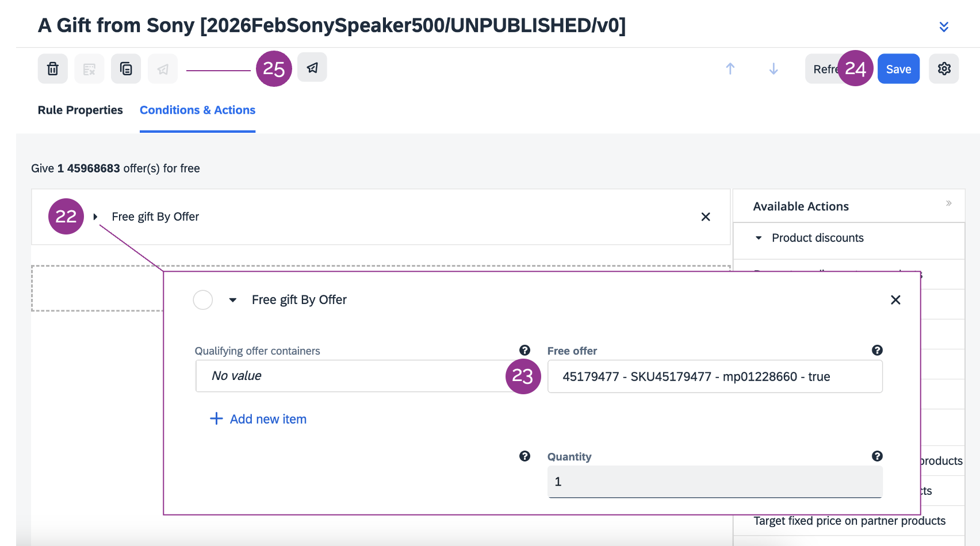This screenshot has height=546, width=980.
Task: Collapse the header with double chevron
Action: point(944,26)
